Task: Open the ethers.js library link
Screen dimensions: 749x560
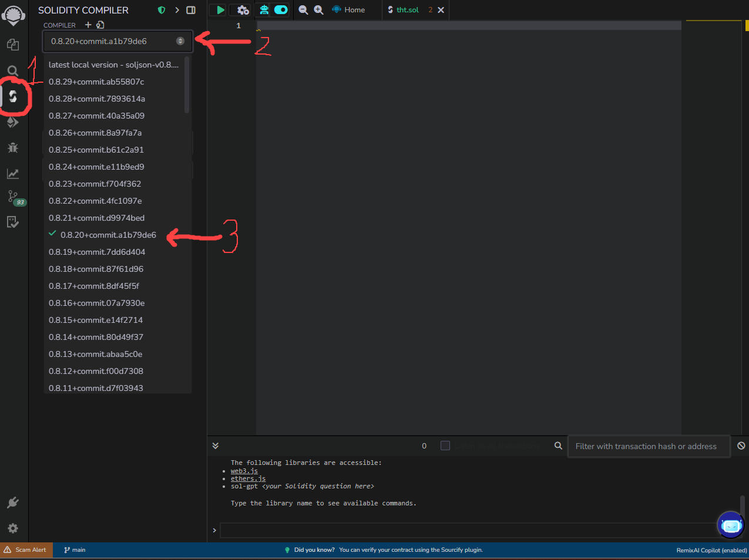Action: 248,478
